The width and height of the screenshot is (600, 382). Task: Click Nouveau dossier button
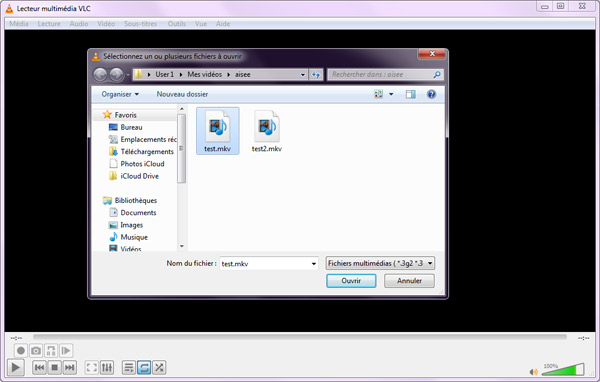(182, 94)
